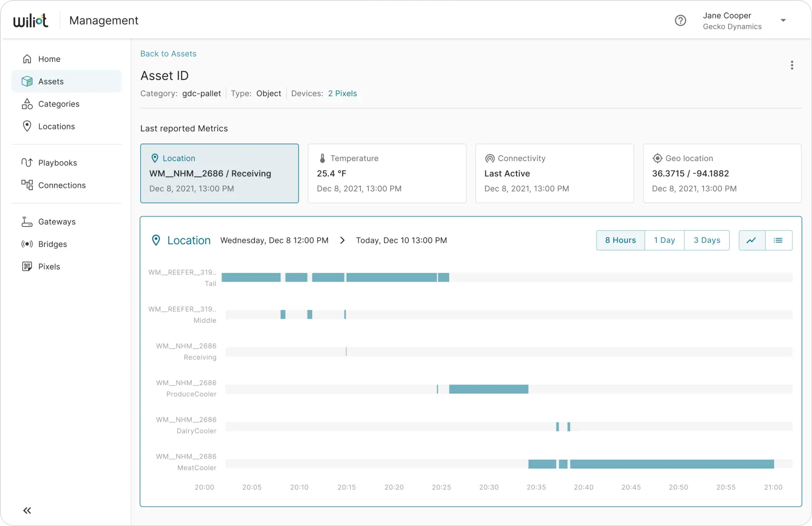Select the Connectivity metric card
Screen dimensions: 812x526
(554, 173)
